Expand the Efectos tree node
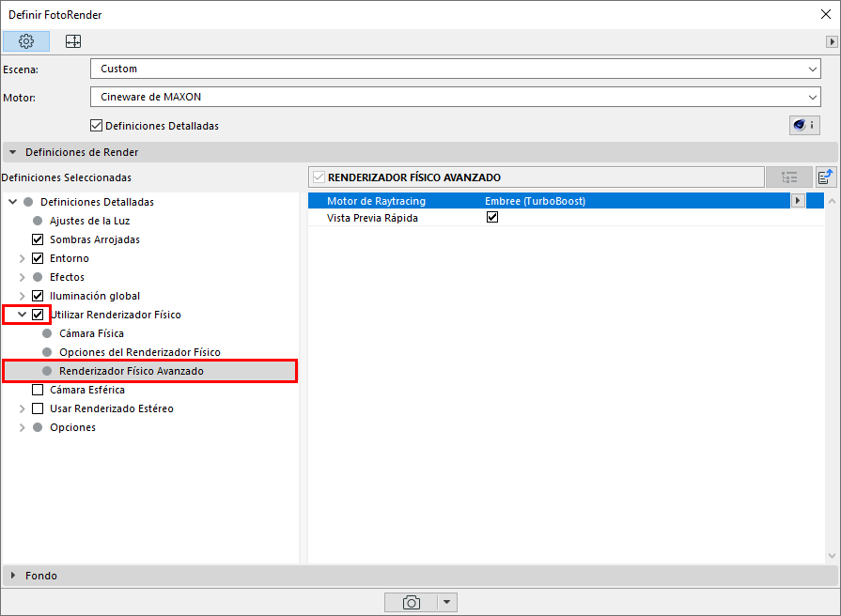The height and width of the screenshot is (616, 841). tap(22, 277)
